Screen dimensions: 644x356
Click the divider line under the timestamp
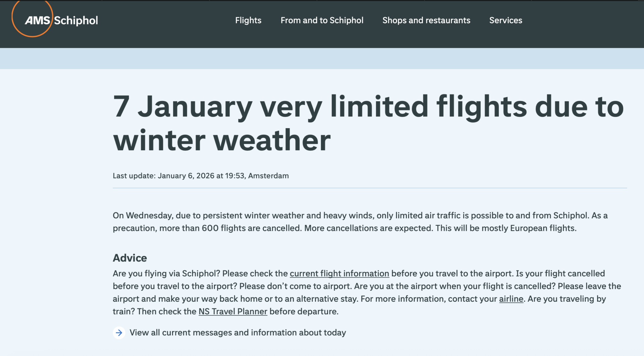point(370,188)
